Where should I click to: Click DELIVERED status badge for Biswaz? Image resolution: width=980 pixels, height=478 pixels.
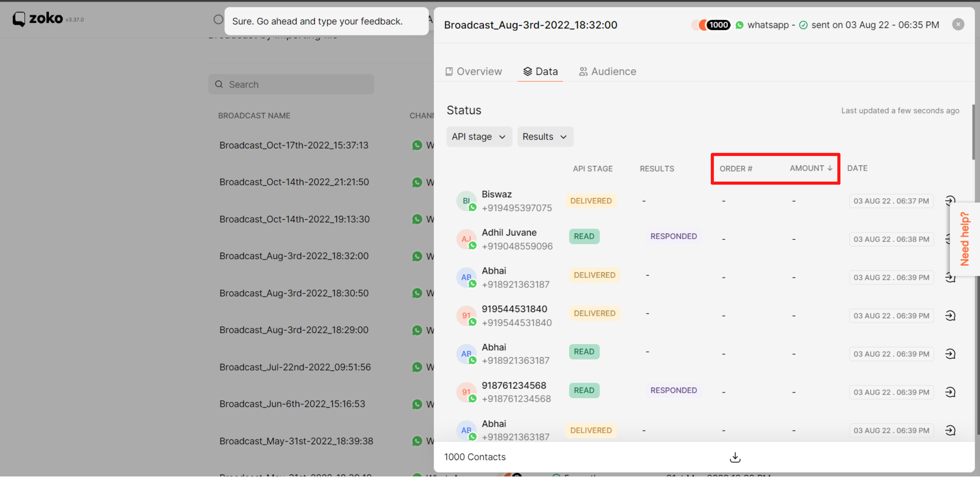591,201
